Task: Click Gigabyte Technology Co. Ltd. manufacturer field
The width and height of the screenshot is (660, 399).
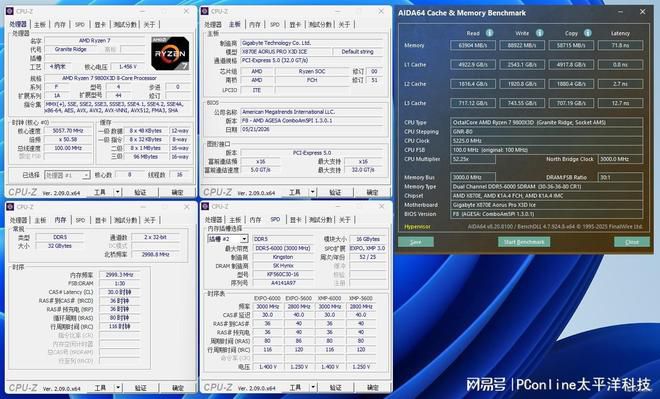Action: pyautogui.click(x=312, y=43)
